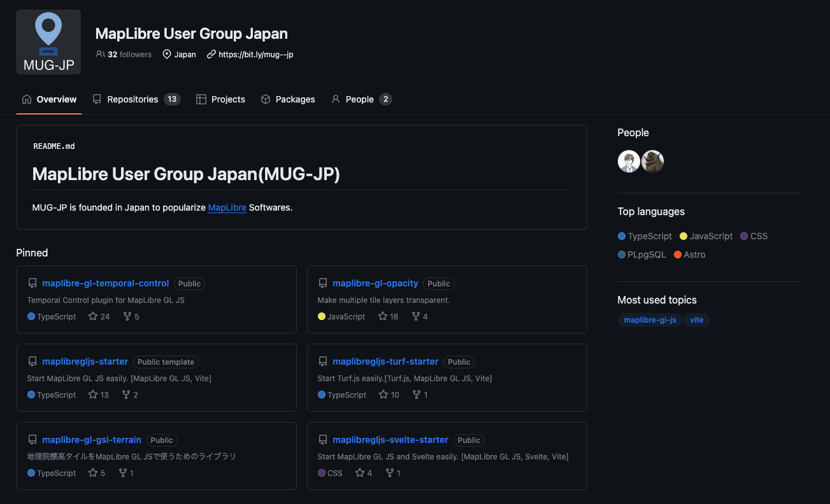Click repo icon of maplibregljs-svelte-starter

[x=323, y=440]
